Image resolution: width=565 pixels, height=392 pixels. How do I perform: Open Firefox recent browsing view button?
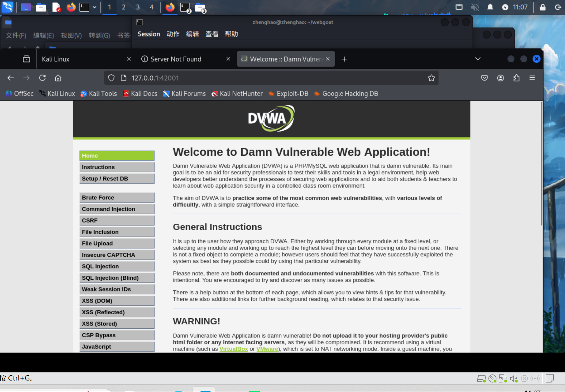pyautogui.click(x=26, y=59)
